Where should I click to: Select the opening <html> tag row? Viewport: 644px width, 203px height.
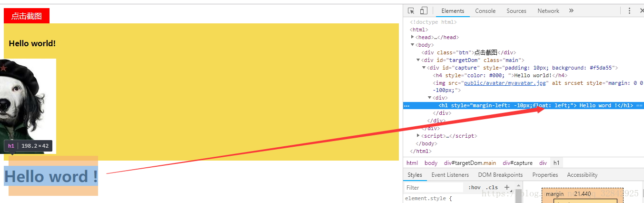tap(524, 30)
